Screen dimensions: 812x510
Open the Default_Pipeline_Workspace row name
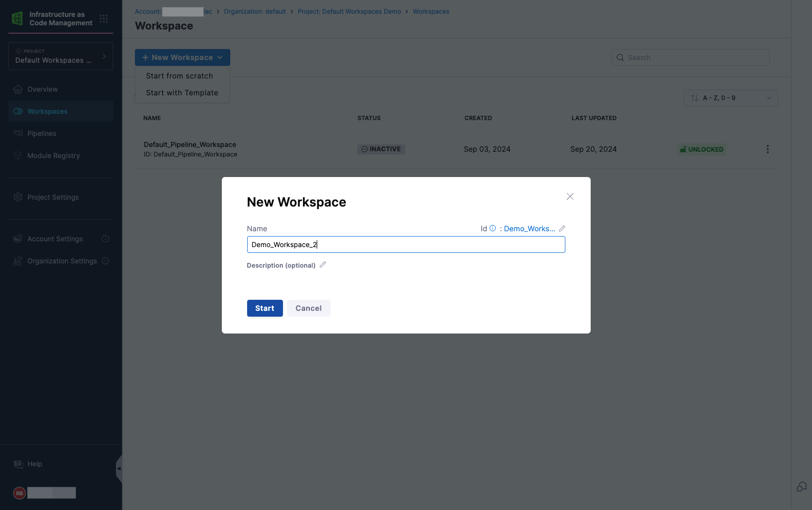coord(190,144)
